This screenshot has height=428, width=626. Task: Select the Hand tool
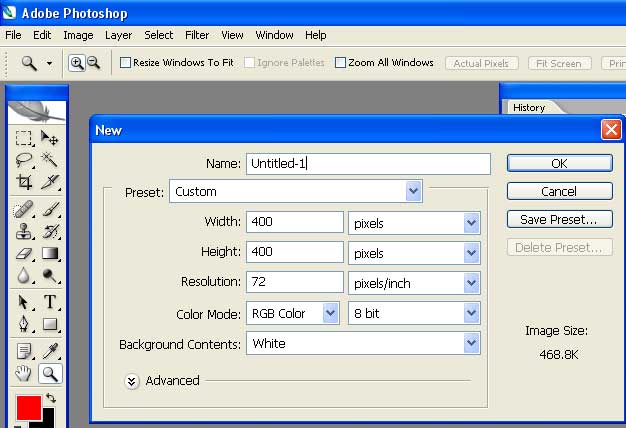[24, 374]
